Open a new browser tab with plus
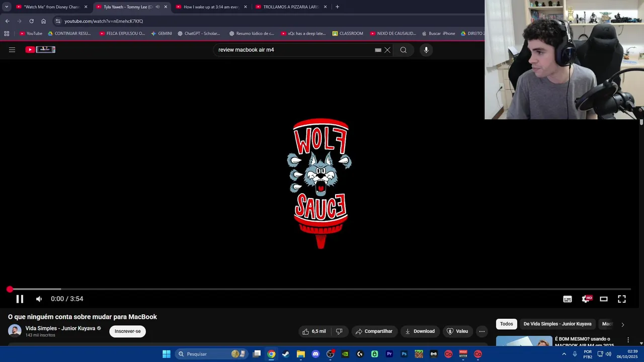This screenshot has height=362, width=644. 337,7
